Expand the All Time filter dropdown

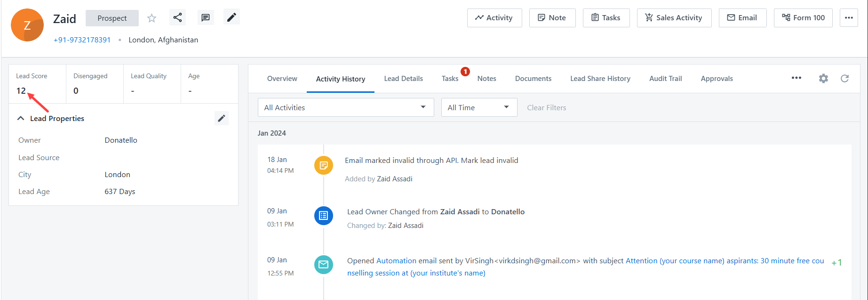point(479,107)
